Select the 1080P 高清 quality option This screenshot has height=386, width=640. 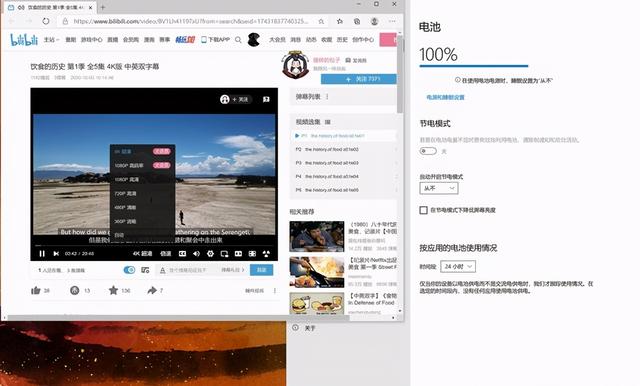pyautogui.click(x=142, y=180)
